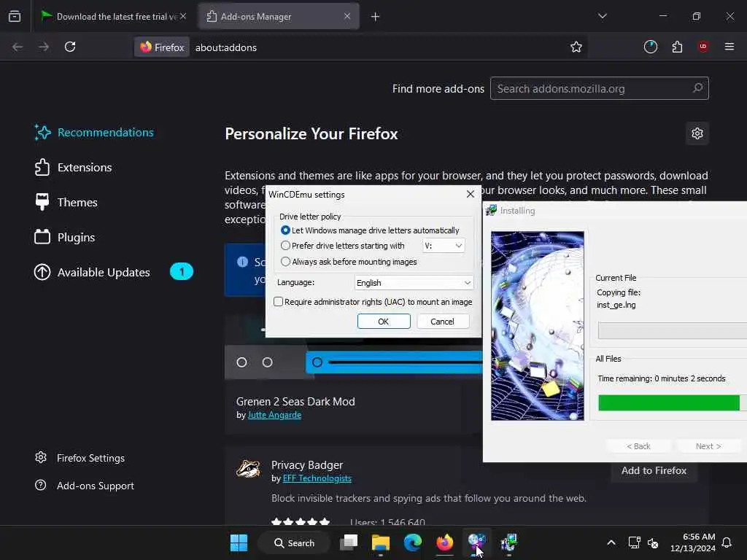Open Available Updates in the sidebar

click(x=113, y=272)
